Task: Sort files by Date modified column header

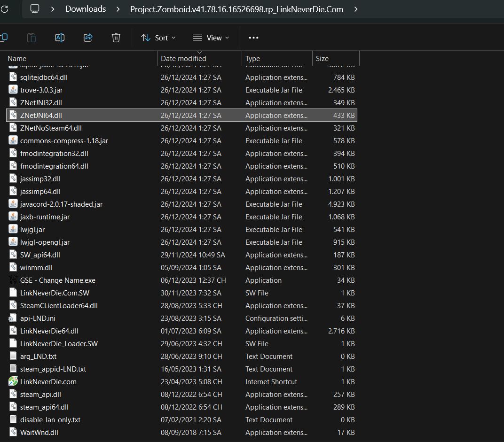Action: coord(183,58)
